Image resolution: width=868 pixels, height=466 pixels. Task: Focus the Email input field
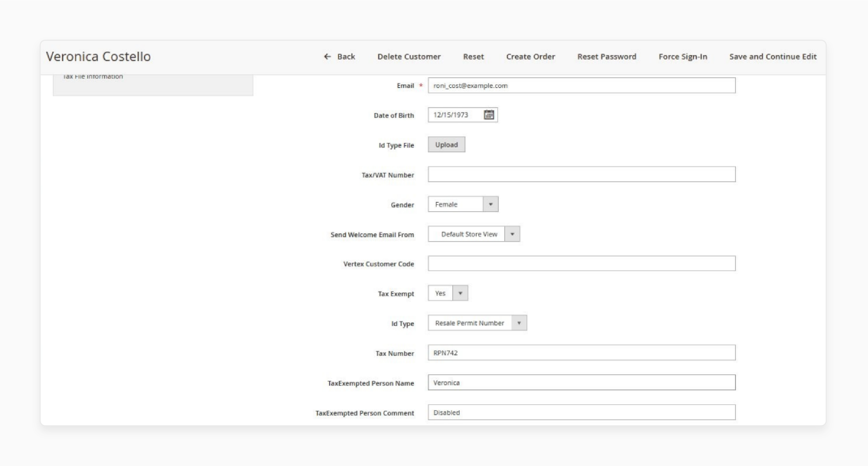(x=581, y=85)
